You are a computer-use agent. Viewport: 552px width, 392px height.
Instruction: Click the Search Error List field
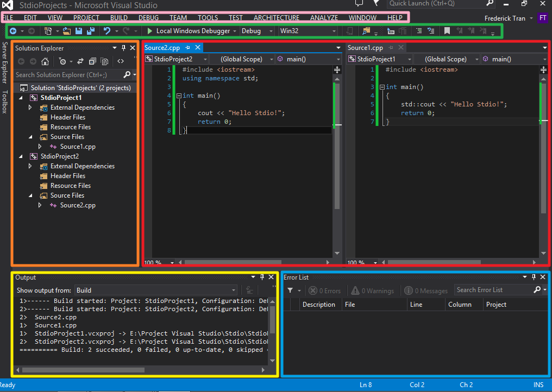[x=493, y=290]
